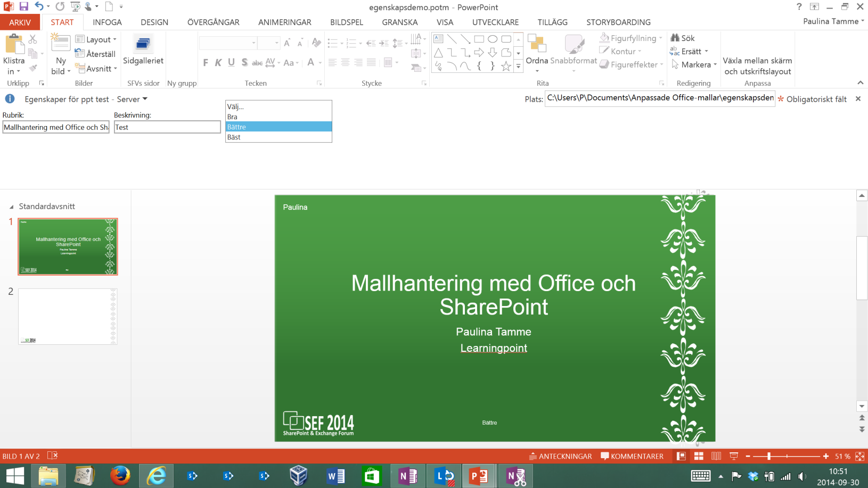The width and height of the screenshot is (868, 488).
Task: Collapse the Standardavsnitt section
Action: (11, 206)
